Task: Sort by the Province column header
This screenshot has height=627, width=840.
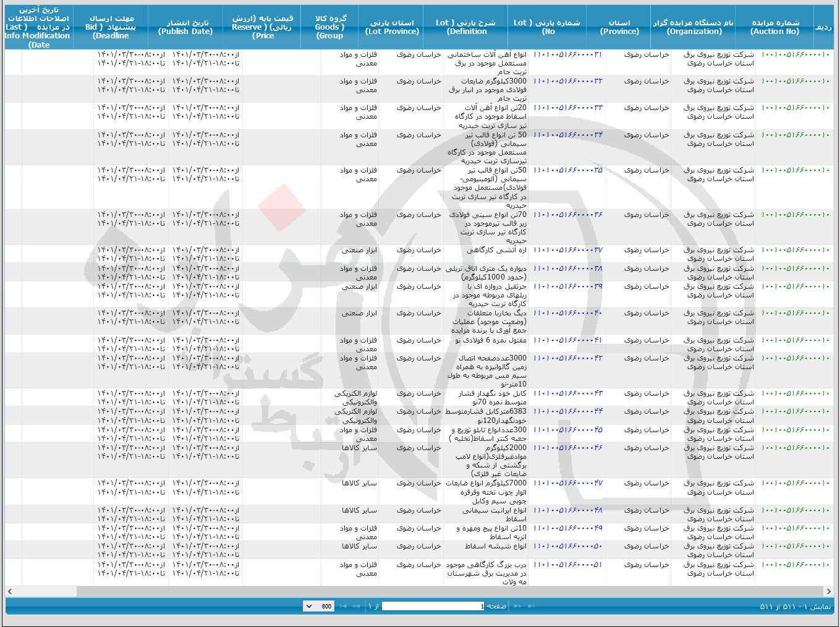Action: coord(619,27)
